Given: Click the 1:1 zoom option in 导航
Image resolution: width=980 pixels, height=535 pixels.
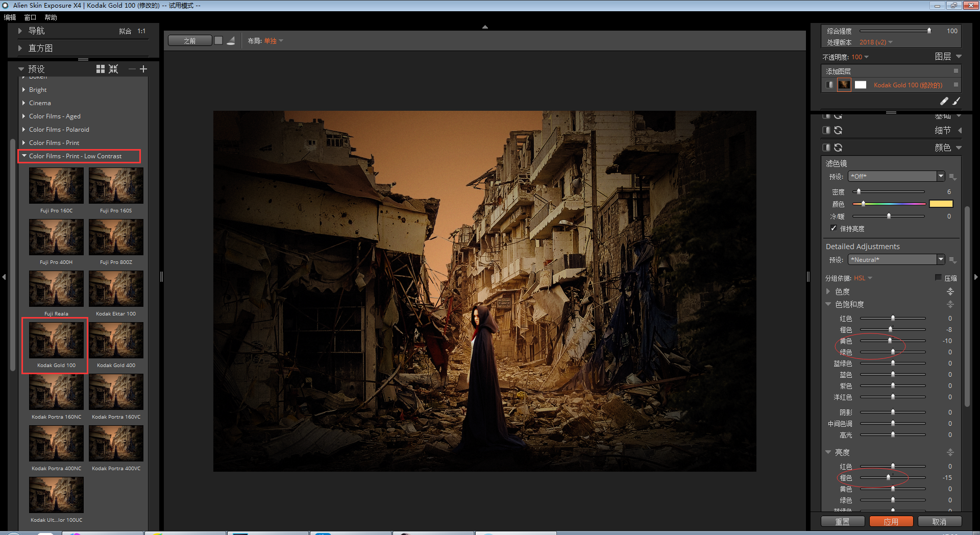Looking at the screenshot, I should point(141,31).
